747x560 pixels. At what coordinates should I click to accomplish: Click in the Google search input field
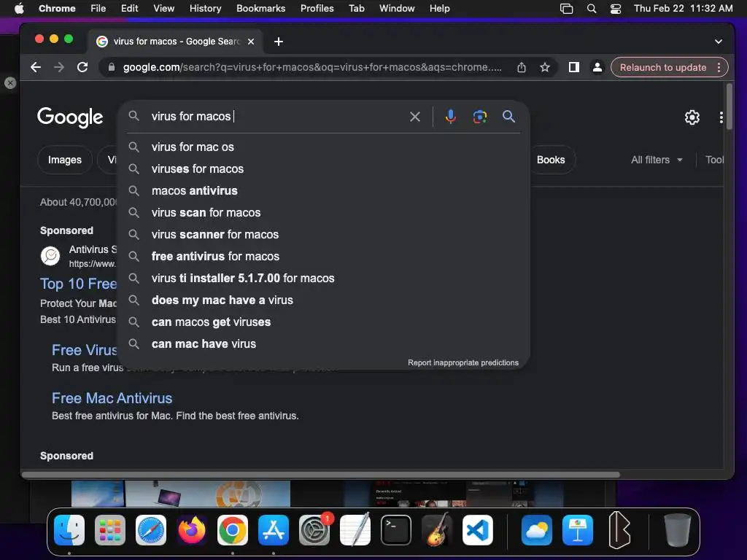tap(276, 117)
